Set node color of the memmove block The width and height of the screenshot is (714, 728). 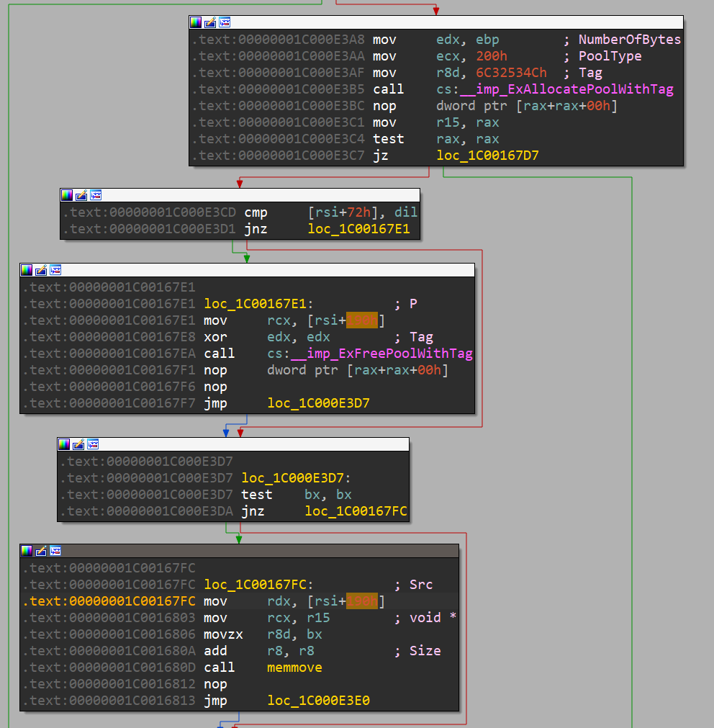coord(27,551)
